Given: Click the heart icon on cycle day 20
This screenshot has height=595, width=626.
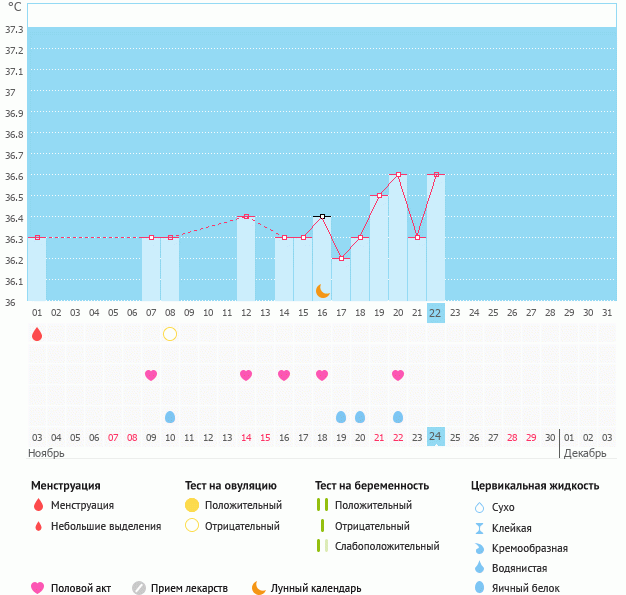Looking at the screenshot, I should click(398, 375).
